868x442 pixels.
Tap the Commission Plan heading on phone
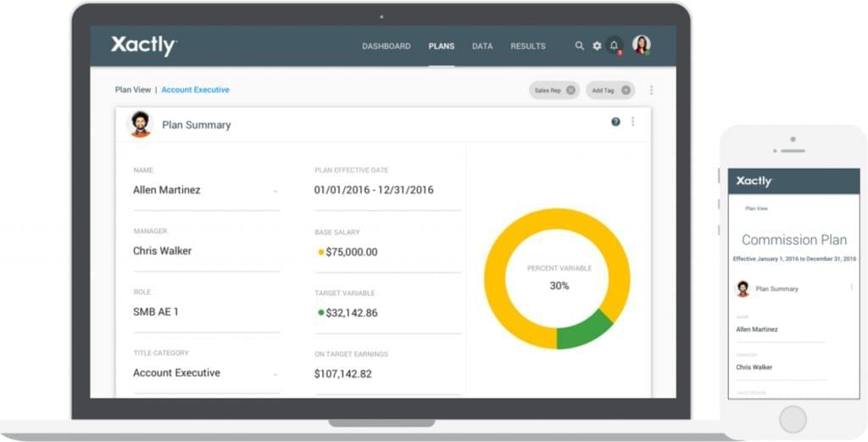[x=793, y=240]
